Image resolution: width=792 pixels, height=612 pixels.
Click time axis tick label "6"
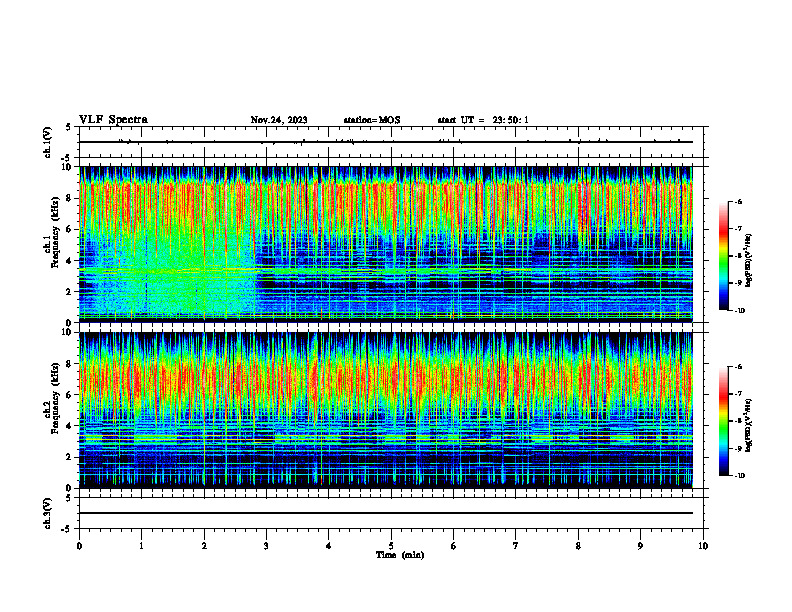pyautogui.click(x=454, y=546)
